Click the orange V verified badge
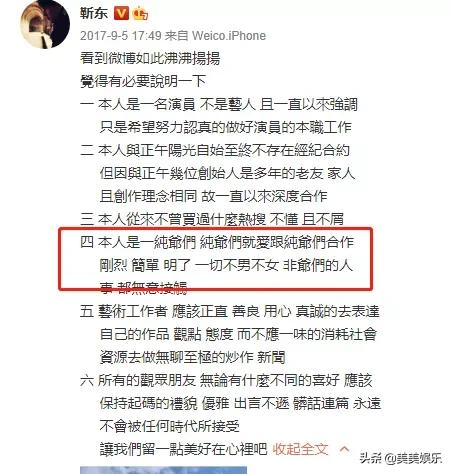 (x=121, y=14)
